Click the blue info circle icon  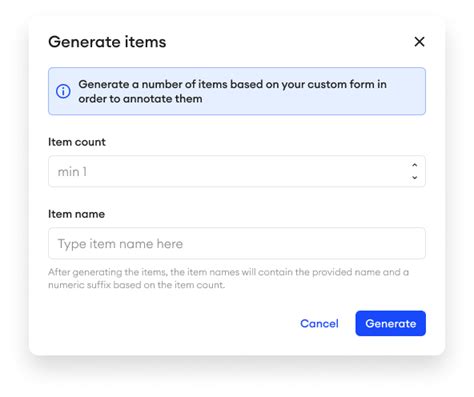tap(63, 91)
